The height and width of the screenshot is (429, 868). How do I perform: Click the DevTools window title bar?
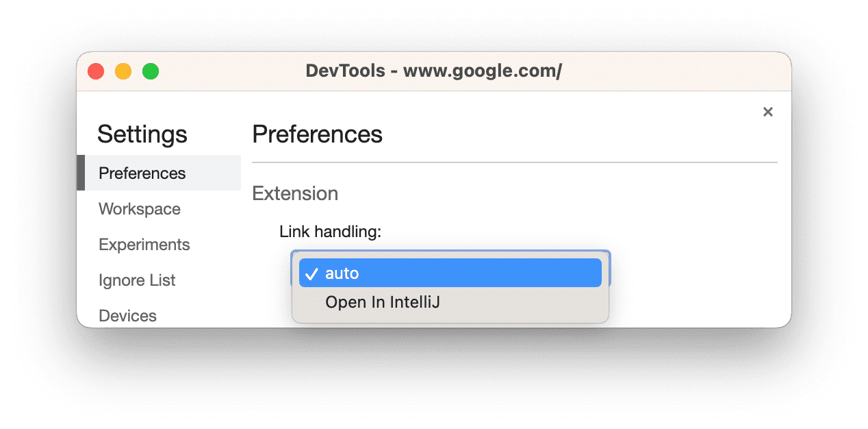(x=434, y=71)
